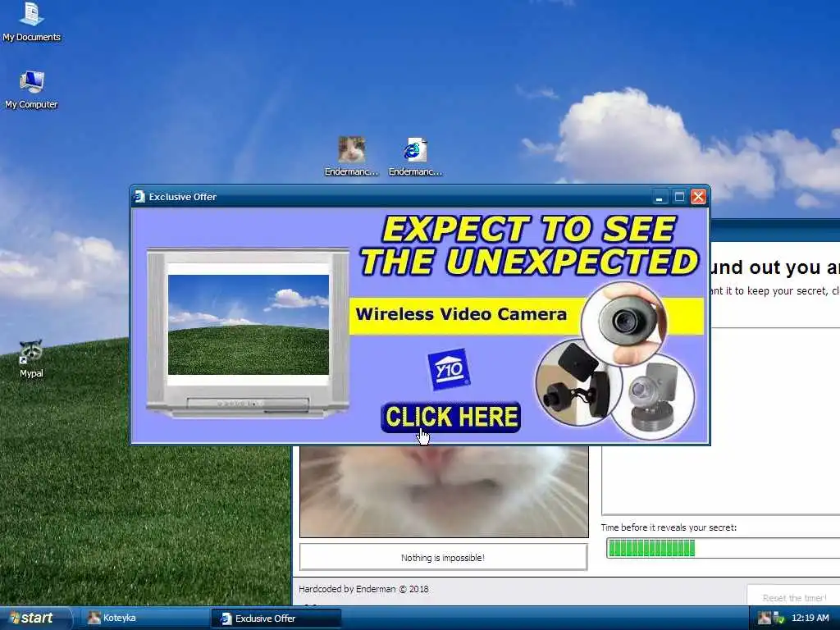The width and height of the screenshot is (840, 630).
Task: Click the black wall-mounted camera photo circle
Action: click(x=577, y=383)
